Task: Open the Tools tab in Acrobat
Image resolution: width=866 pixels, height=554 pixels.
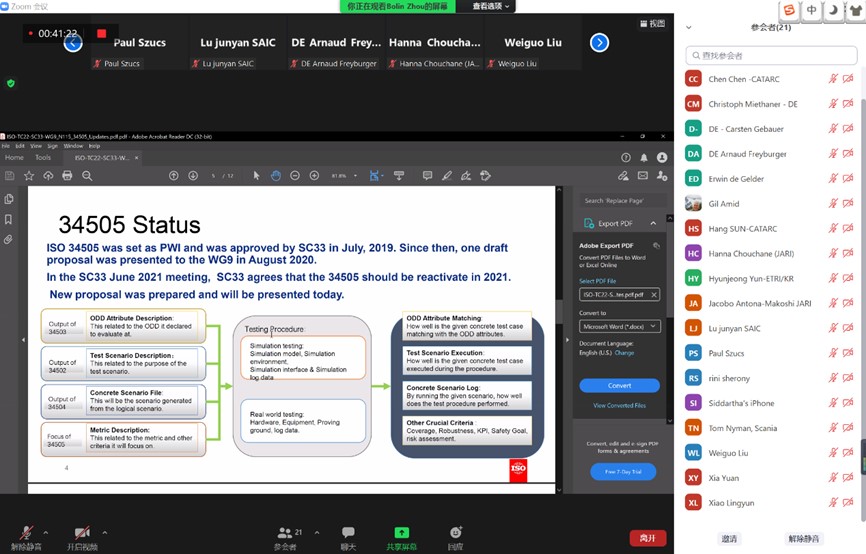Action: 43,157
